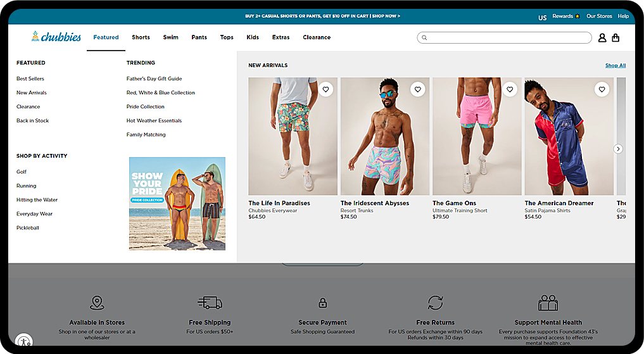Open the Kids menu
Image resolution: width=644 pixels, height=354 pixels.
click(x=253, y=37)
